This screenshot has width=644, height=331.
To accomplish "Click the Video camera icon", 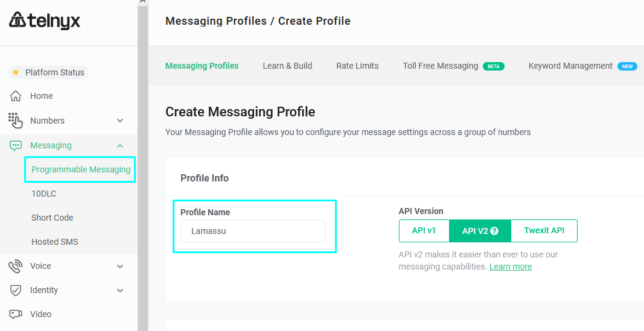I will [16, 314].
